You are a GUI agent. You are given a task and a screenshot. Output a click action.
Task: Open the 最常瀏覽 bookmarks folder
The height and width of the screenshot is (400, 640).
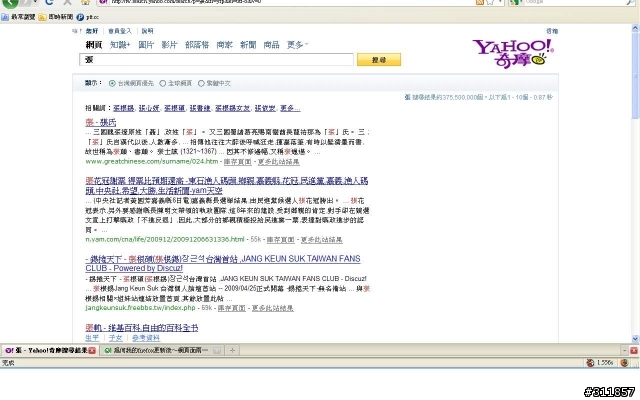pyautogui.click(x=18, y=17)
